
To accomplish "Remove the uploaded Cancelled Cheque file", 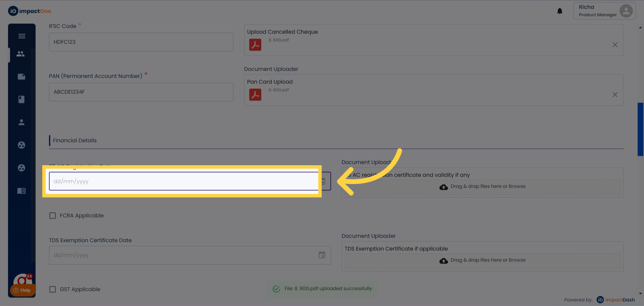I will pos(615,45).
